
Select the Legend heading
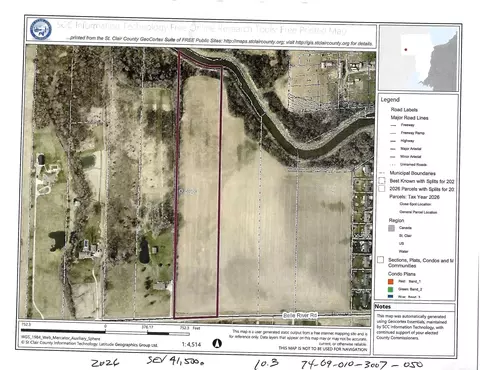(x=390, y=100)
